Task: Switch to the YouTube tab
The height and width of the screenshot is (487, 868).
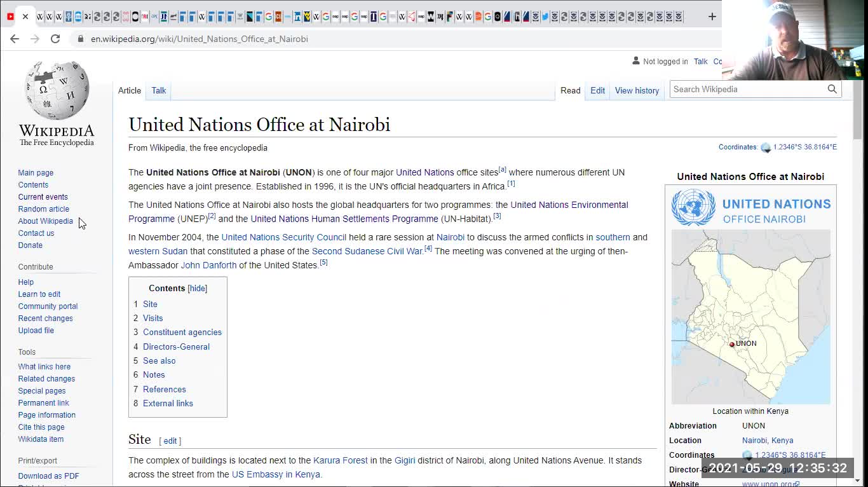Action: (10, 17)
